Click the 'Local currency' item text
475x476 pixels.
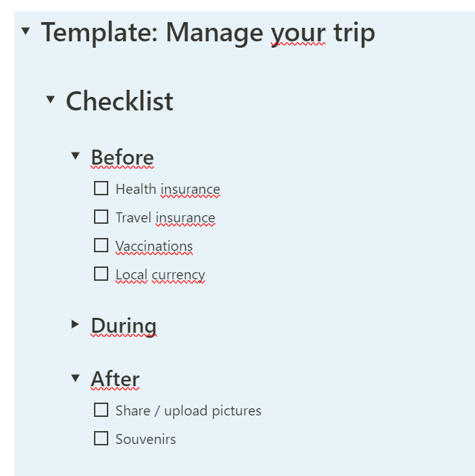160,275
